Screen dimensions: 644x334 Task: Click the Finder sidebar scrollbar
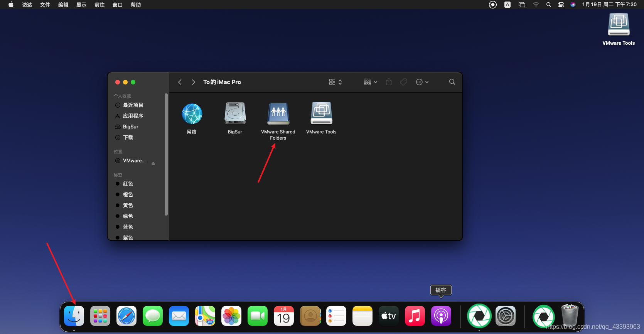tap(166, 154)
